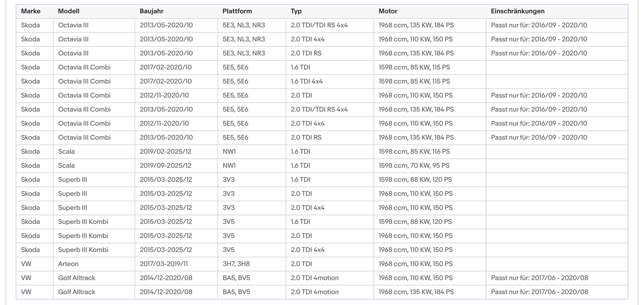The height and width of the screenshot is (305, 644).
Task: Select Golf Alltrack 135 KW, 184 PS motor cell
Action: [x=430, y=292]
